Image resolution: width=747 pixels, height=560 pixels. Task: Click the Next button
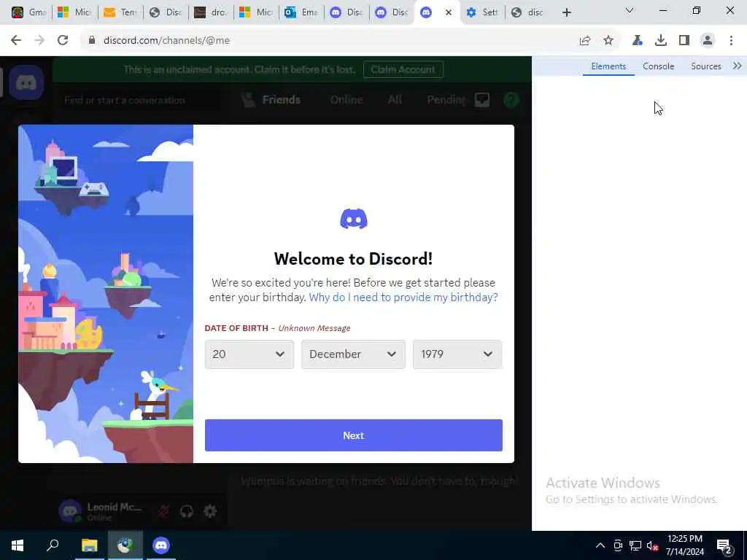(354, 435)
